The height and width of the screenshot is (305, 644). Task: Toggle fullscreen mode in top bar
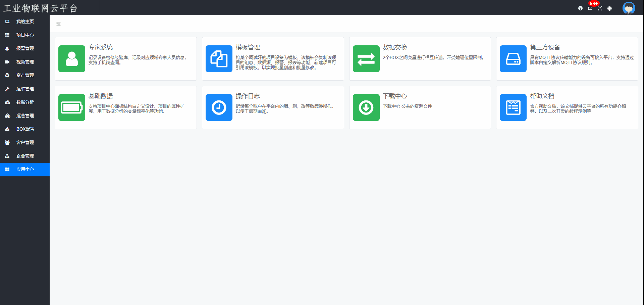600,8
